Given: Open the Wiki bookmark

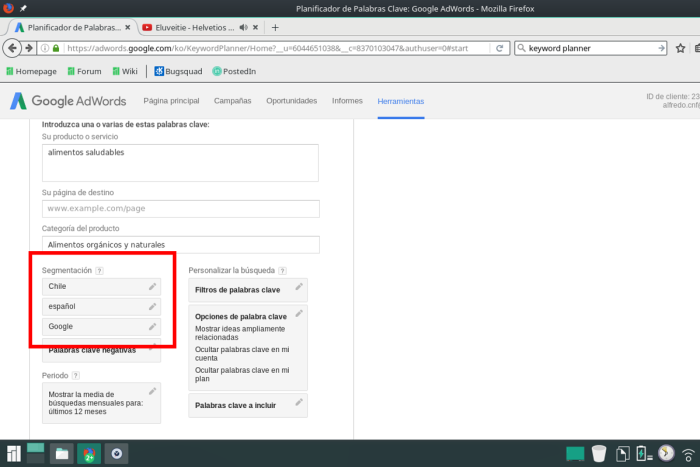Looking at the screenshot, I should 125,71.
